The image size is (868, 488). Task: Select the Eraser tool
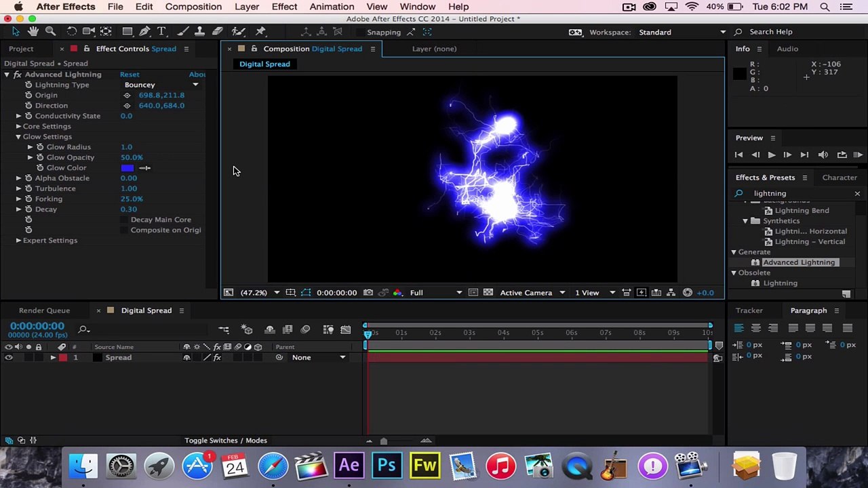pos(217,32)
